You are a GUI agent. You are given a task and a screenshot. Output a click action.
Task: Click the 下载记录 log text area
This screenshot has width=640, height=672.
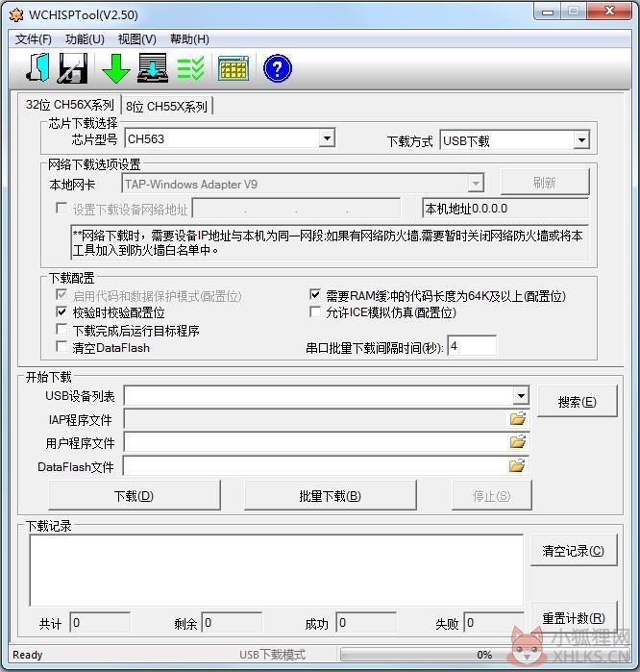pyautogui.click(x=277, y=570)
